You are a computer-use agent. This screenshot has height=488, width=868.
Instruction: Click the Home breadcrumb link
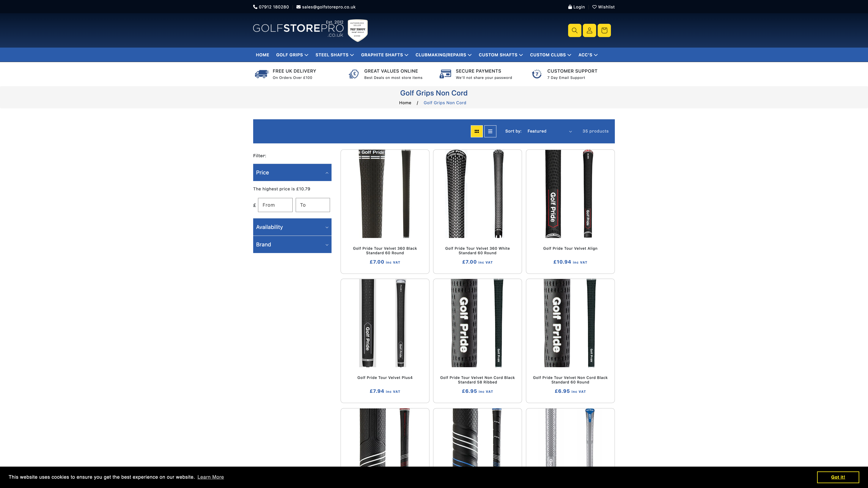tap(405, 103)
